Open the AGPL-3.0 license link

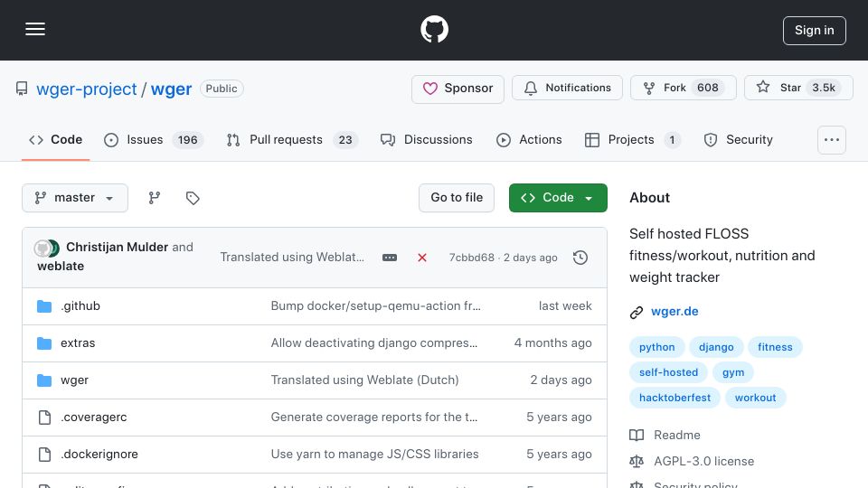pos(692,462)
